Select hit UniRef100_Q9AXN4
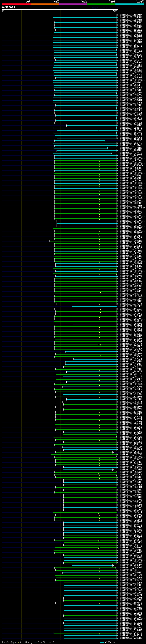This screenshot has height=644, width=146. 131,20
